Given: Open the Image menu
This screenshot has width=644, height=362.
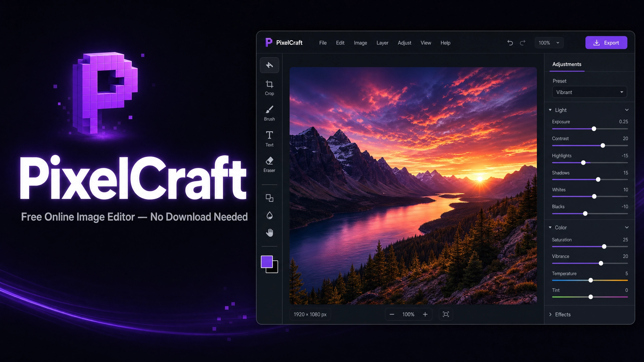Looking at the screenshot, I should 360,43.
